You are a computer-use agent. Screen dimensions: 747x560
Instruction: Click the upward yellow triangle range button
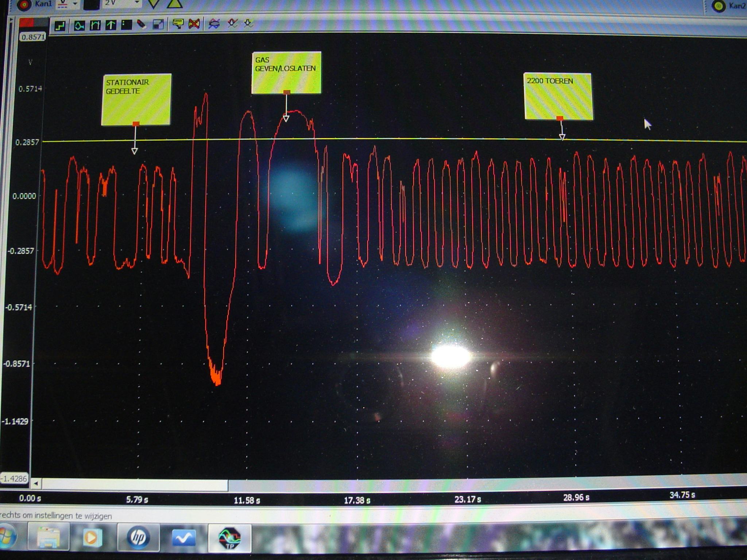[x=174, y=4]
